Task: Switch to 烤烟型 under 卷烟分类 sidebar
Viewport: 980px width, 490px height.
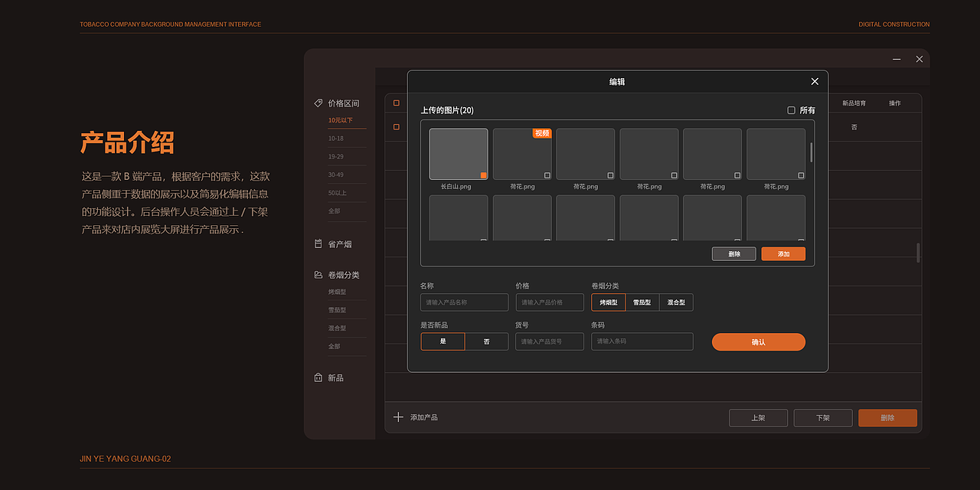Action: pos(339,292)
